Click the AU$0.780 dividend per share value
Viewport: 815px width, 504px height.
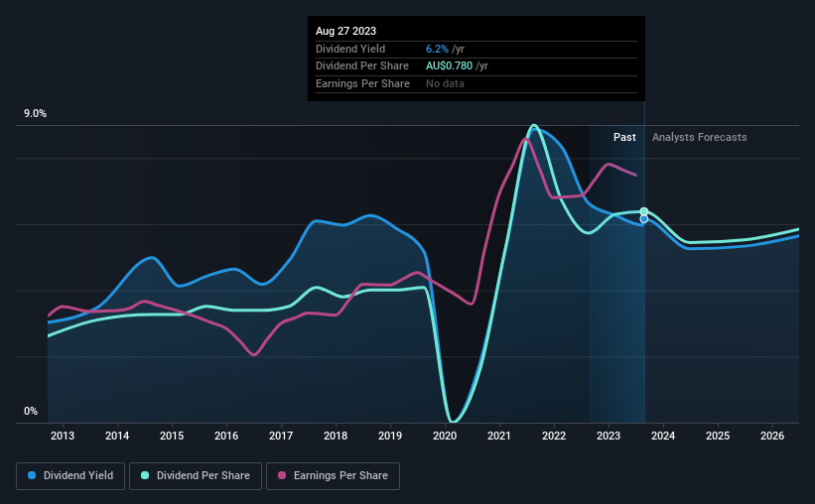click(449, 66)
